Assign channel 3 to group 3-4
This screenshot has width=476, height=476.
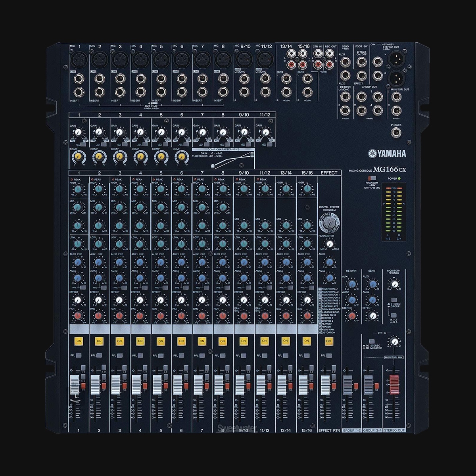(x=125, y=376)
